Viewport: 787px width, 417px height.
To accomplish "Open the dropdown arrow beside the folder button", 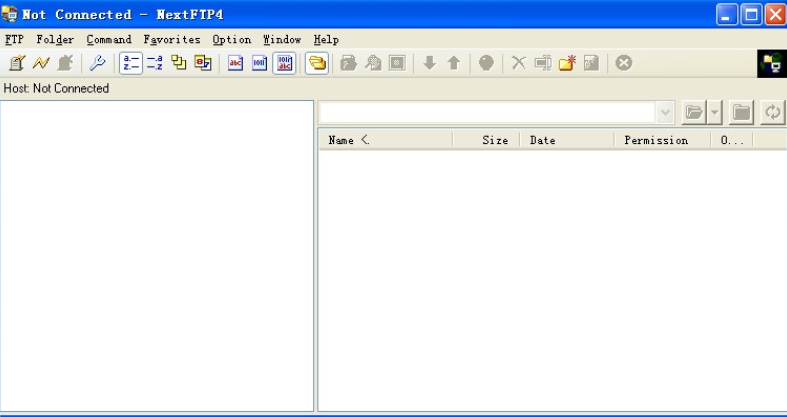I will click(x=715, y=113).
